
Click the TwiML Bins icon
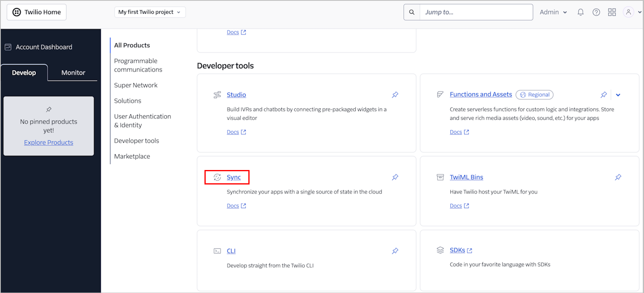(x=440, y=177)
